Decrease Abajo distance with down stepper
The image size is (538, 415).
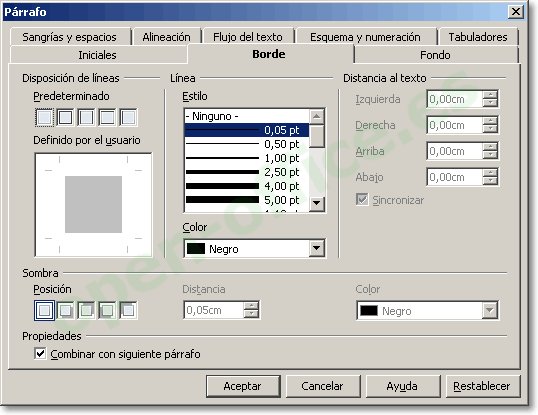(490, 181)
